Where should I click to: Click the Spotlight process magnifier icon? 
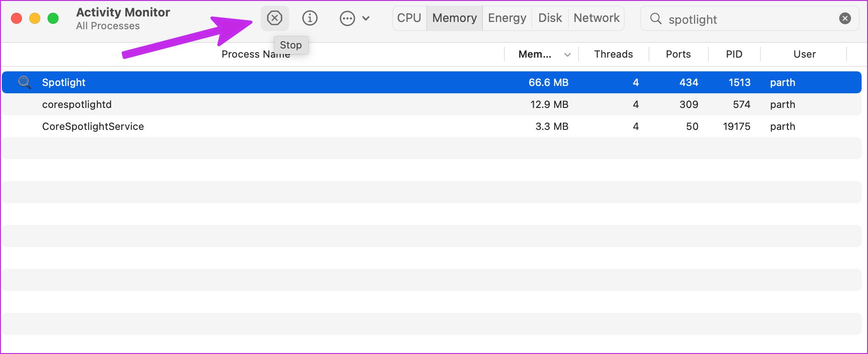[24, 82]
